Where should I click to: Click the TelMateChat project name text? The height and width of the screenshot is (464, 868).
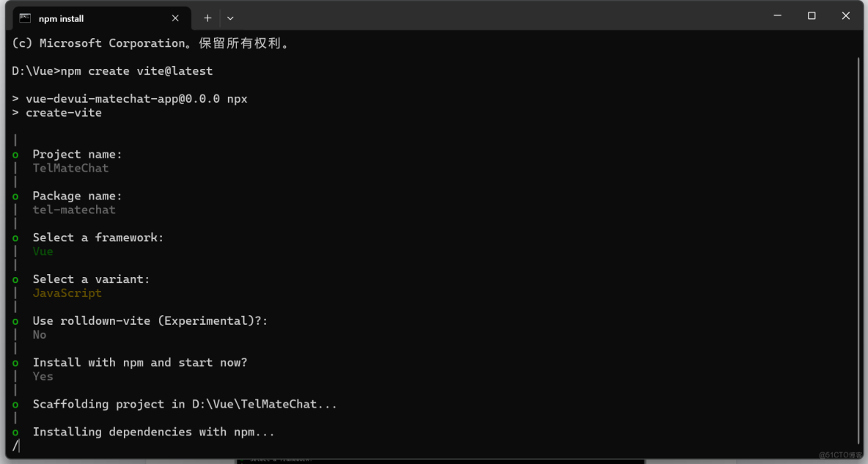point(70,168)
